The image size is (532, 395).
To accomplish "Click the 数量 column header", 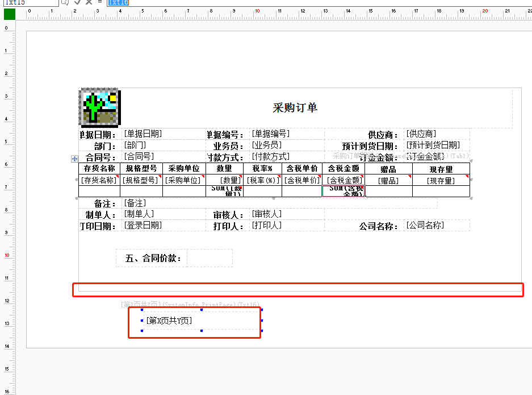I will click(224, 168).
